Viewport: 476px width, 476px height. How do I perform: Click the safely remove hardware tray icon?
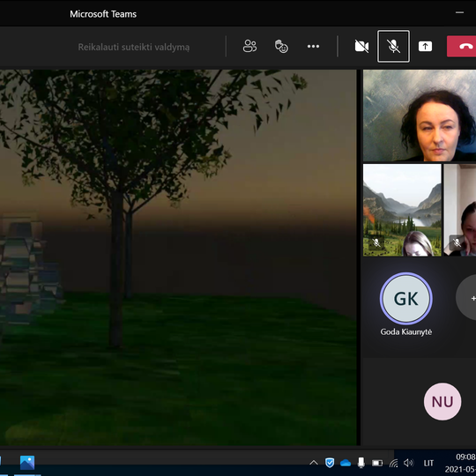pos(361,463)
